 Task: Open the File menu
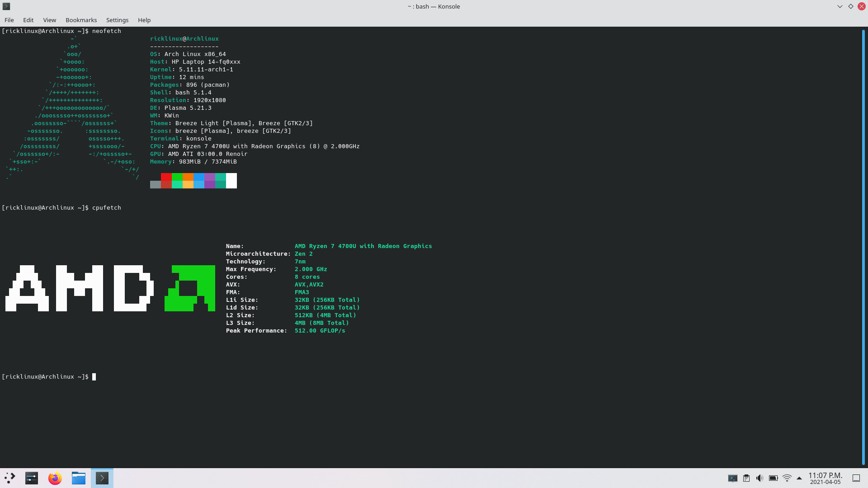pos(9,20)
